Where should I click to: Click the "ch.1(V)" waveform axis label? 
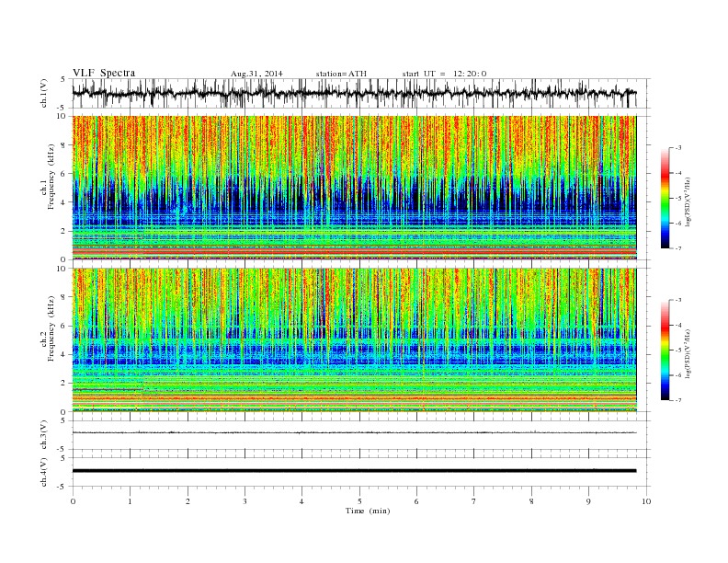[44, 93]
